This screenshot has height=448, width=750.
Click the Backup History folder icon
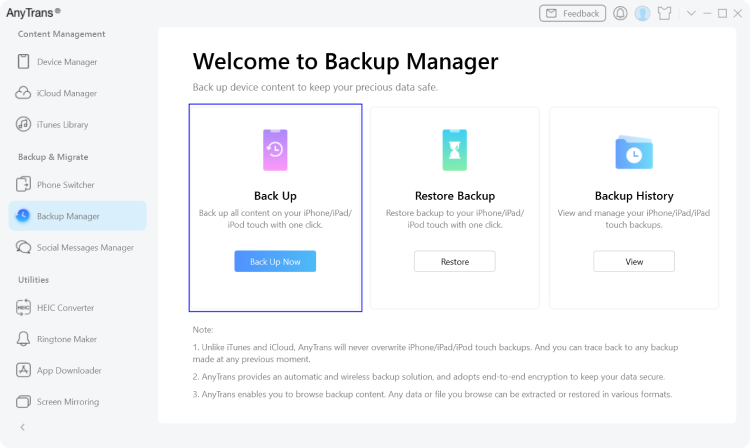[x=634, y=152]
